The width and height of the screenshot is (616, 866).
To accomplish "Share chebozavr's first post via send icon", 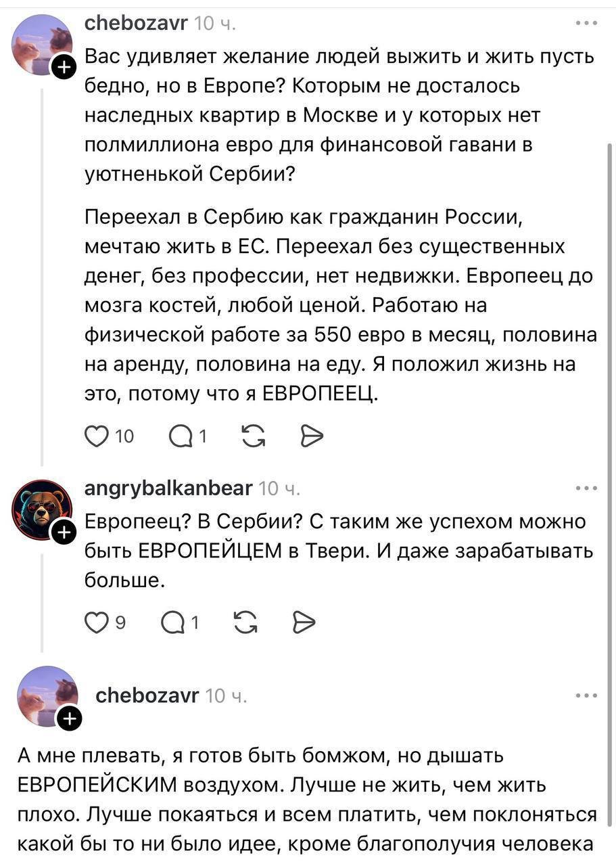I will click(x=312, y=437).
